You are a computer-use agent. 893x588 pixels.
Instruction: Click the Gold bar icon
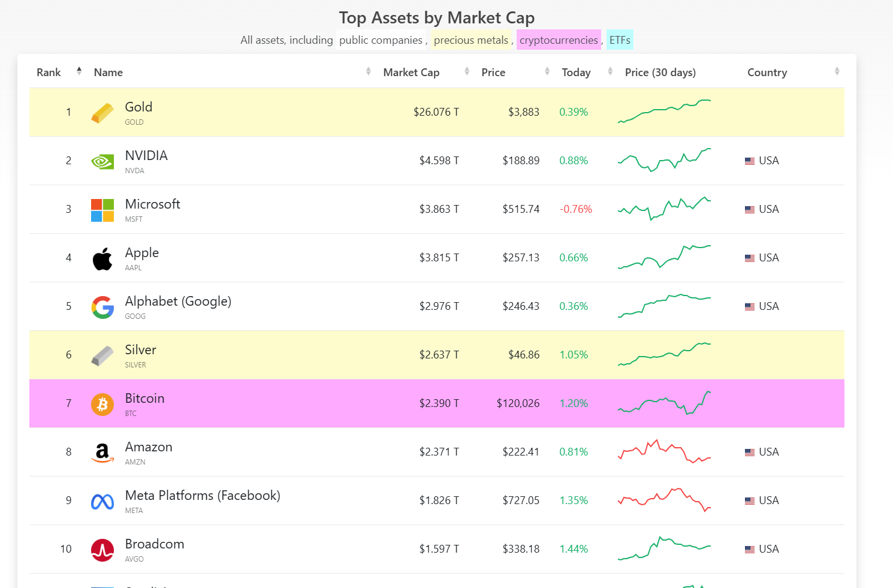(x=102, y=113)
